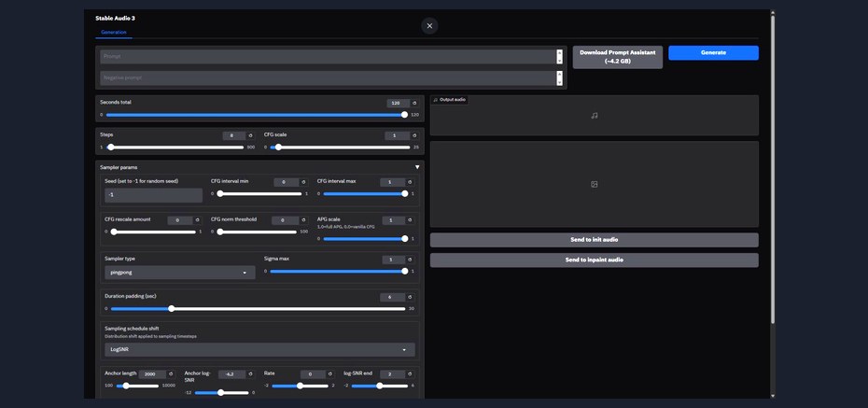Adjust the Sigma max slider

(339, 272)
